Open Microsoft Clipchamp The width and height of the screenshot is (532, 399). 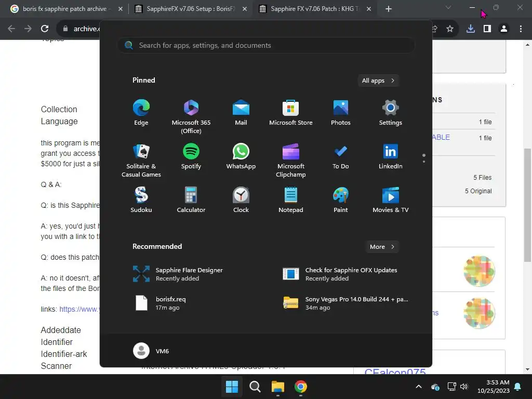tap(291, 161)
